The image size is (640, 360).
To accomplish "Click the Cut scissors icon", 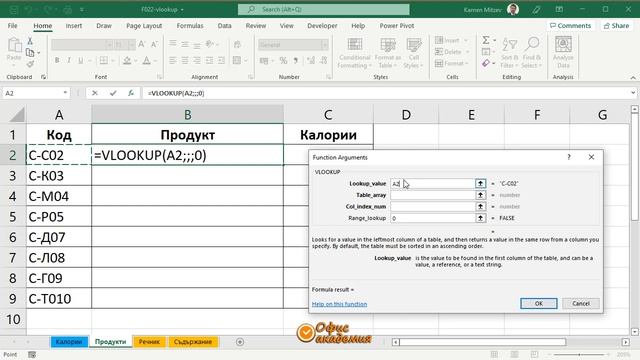I will click(30, 41).
